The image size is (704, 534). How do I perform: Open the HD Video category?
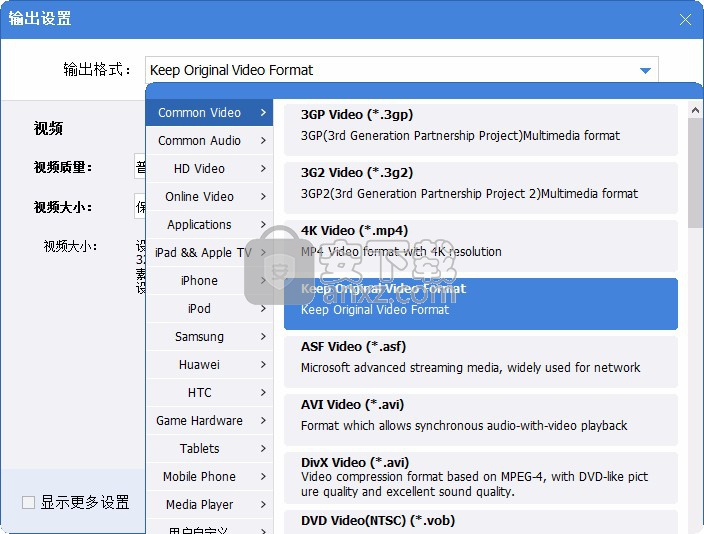pyautogui.click(x=209, y=168)
